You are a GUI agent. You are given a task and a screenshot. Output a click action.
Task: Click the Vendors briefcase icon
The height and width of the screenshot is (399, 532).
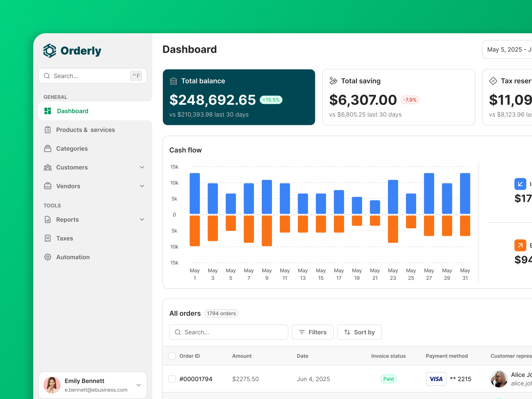[48, 186]
